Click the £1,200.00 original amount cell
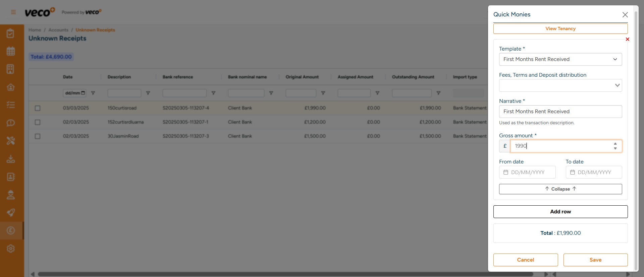Image resolution: width=644 pixels, height=277 pixels. pos(315,122)
